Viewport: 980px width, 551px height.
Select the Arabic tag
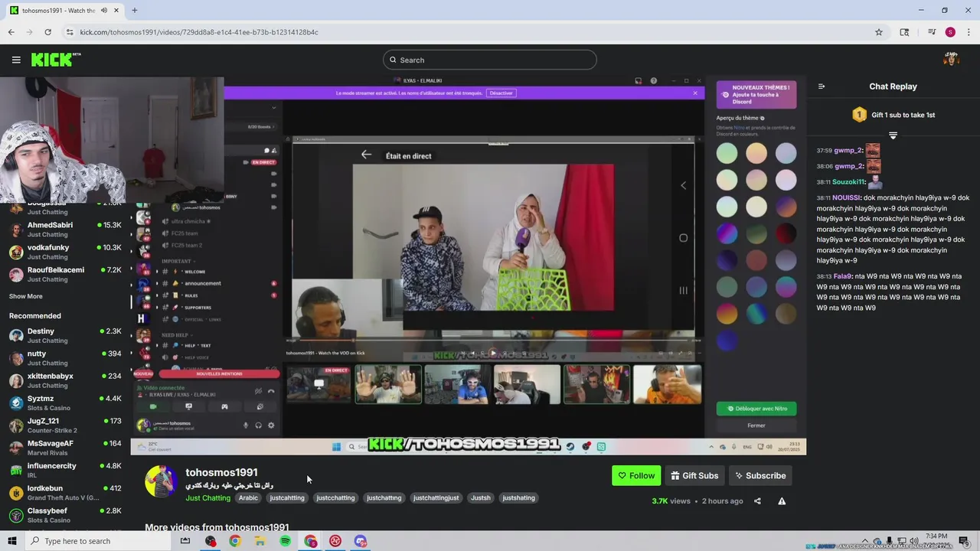click(x=248, y=498)
